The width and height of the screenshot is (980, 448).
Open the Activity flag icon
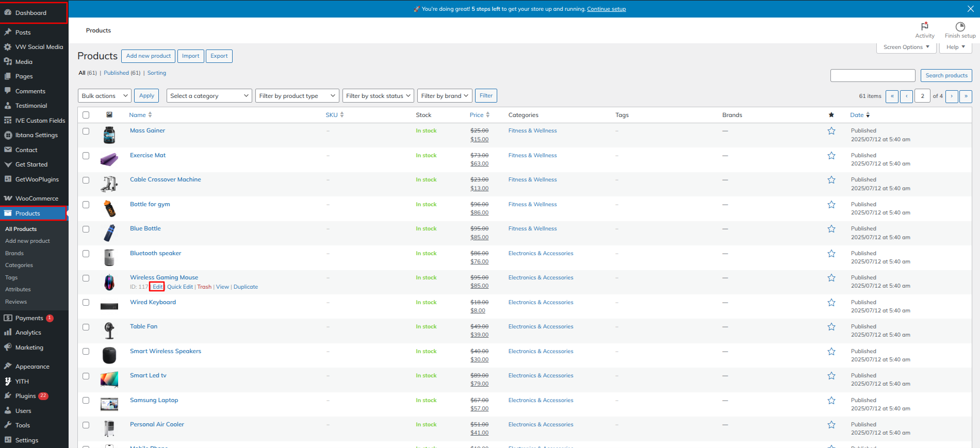click(924, 27)
